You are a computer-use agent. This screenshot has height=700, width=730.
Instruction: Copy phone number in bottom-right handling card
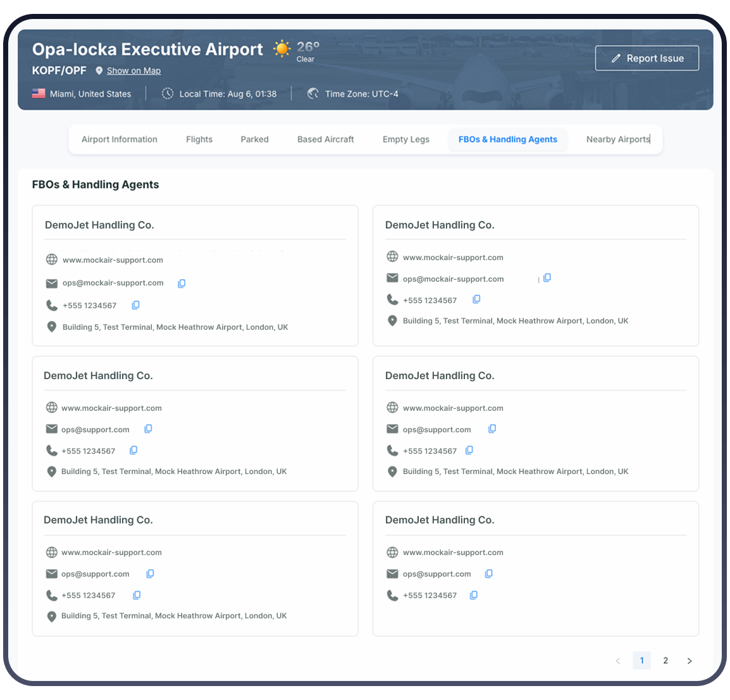point(473,596)
